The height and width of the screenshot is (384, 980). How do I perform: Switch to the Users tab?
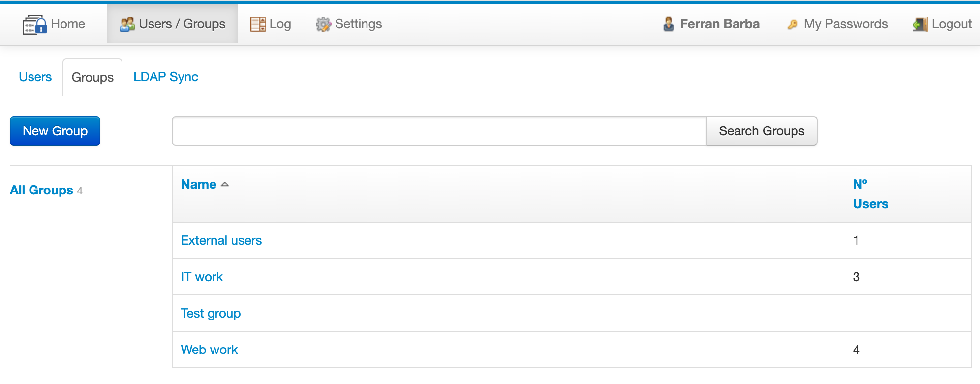click(x=35, y=77)
